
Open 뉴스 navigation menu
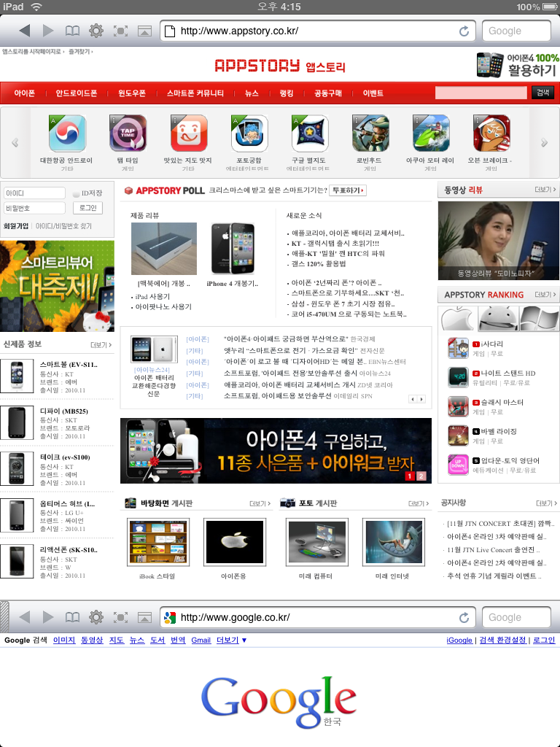[x=252, y=93]
